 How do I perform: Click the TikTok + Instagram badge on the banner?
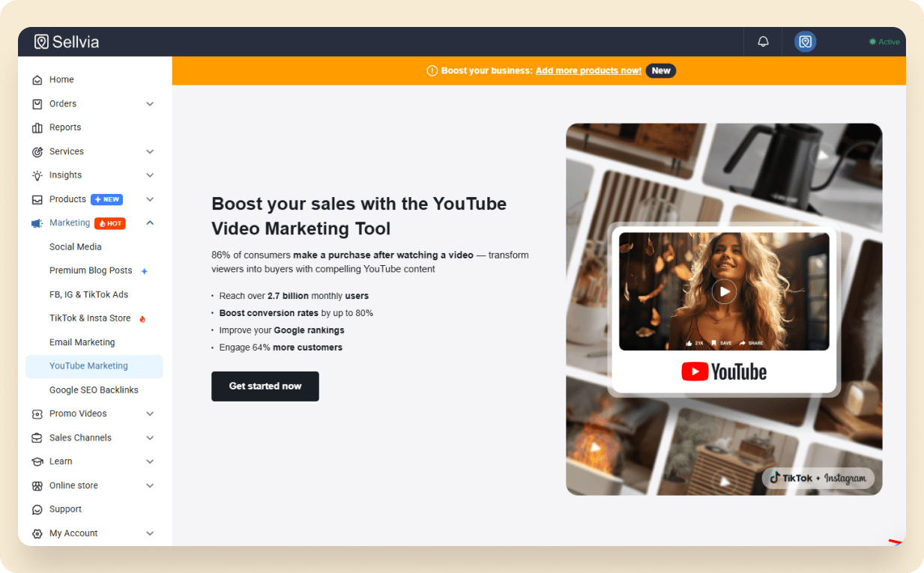point(817,478)
